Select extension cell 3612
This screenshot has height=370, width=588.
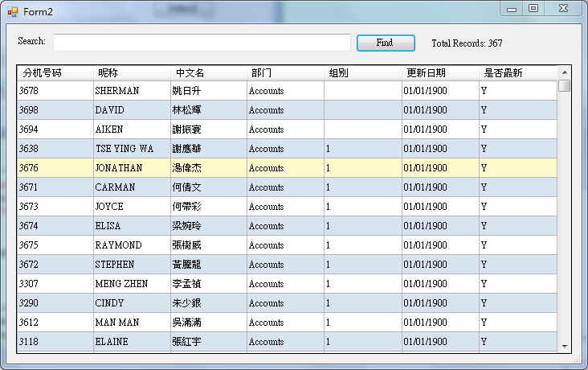55,323
